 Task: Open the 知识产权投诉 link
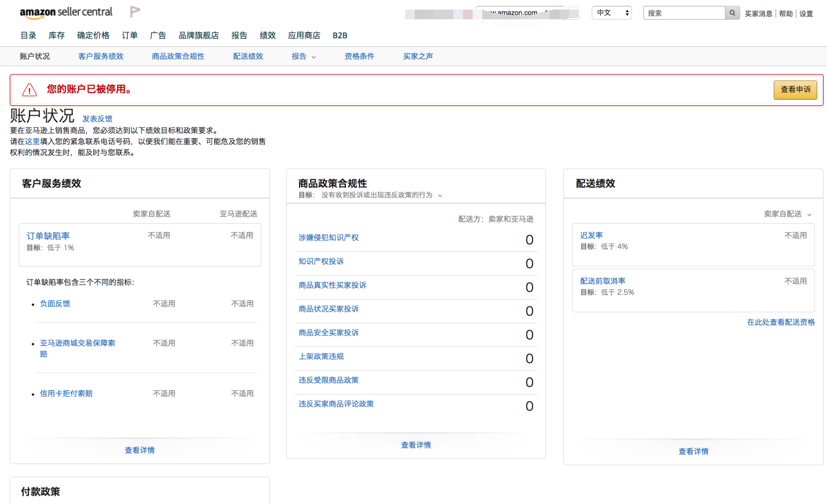tap(321, 262)
